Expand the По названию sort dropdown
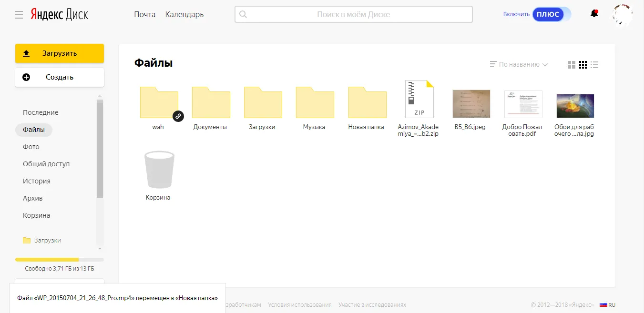 click(x=519, y=64)
